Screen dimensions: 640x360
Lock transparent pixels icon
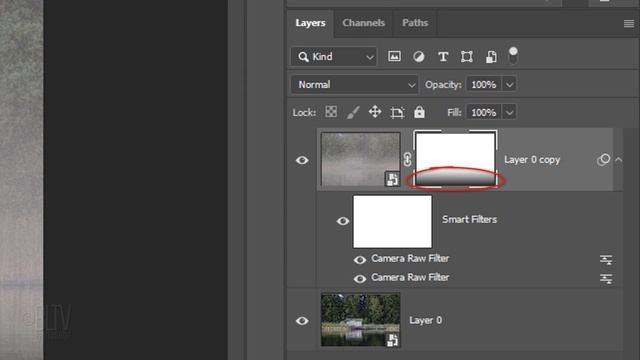point(331,112)
